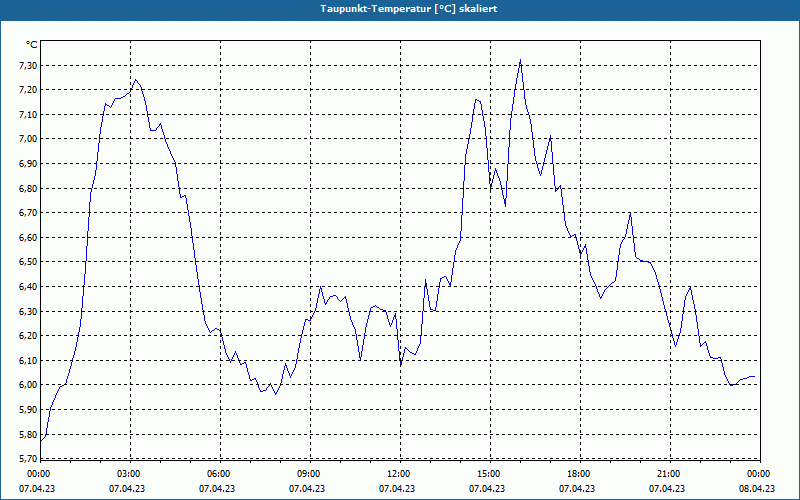
Task: Click the 07.04.23 date under 03:00
Action: tap(127, 489)
